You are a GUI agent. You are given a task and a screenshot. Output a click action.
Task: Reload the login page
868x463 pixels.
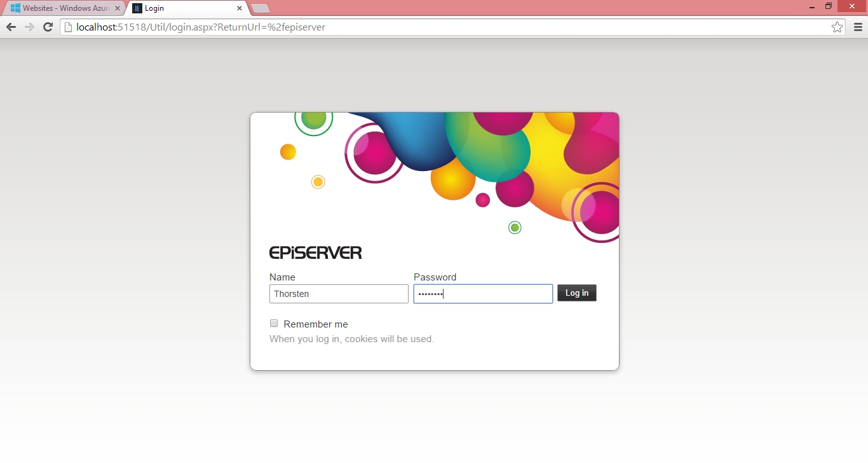pyautogui.click(x=48, y=27)
